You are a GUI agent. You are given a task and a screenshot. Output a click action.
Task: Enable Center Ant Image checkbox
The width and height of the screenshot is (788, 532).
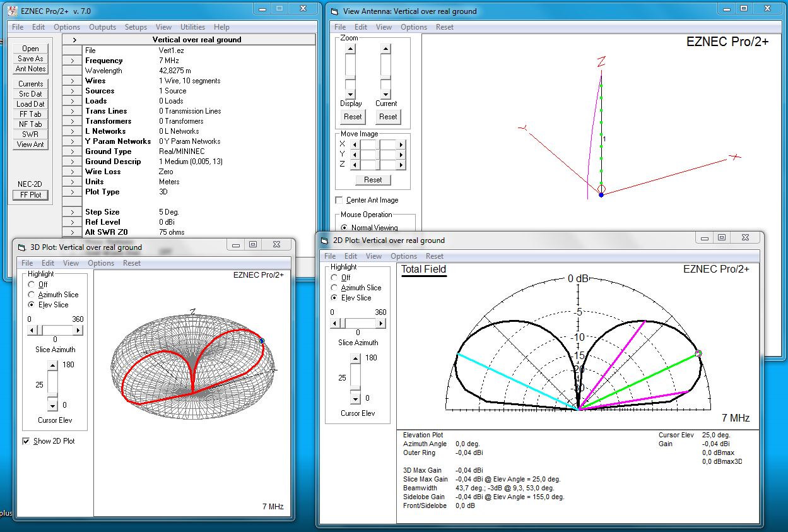tap(339, 200)
